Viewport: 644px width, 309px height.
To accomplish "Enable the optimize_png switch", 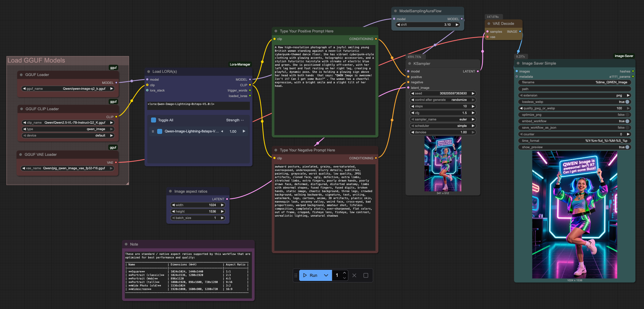I will (x=627, y=115).
